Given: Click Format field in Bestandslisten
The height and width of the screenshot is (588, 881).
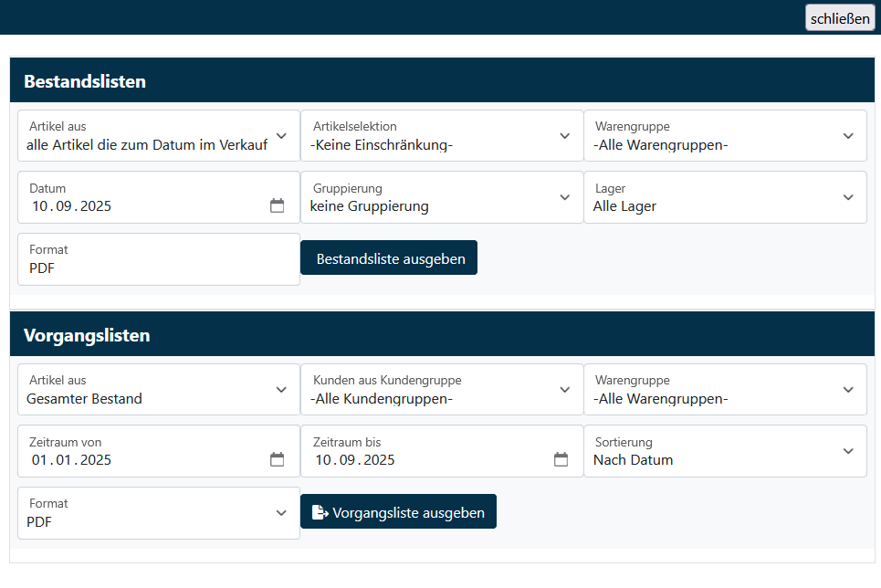Looking at the screenshot, I should coord(159,259).
